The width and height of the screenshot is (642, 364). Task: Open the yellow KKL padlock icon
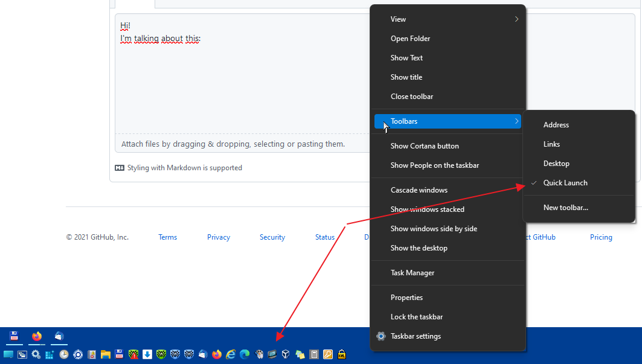(x=342, y=354)
